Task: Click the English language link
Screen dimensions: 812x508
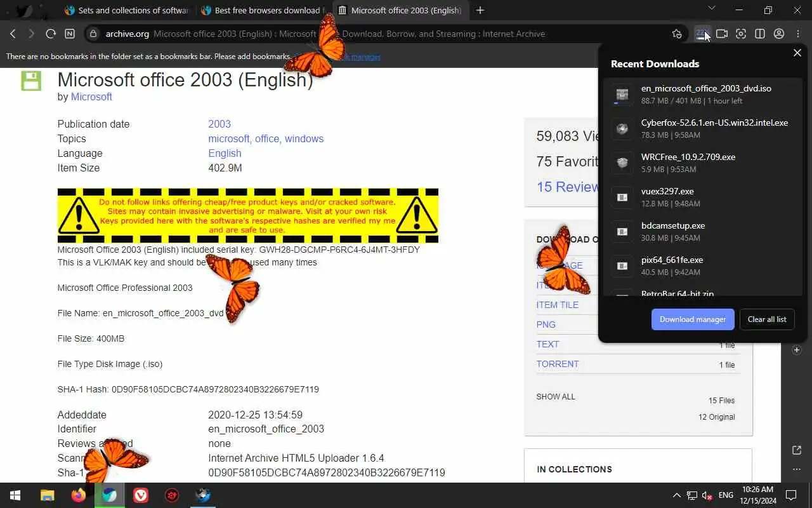Action: (225, 153)
